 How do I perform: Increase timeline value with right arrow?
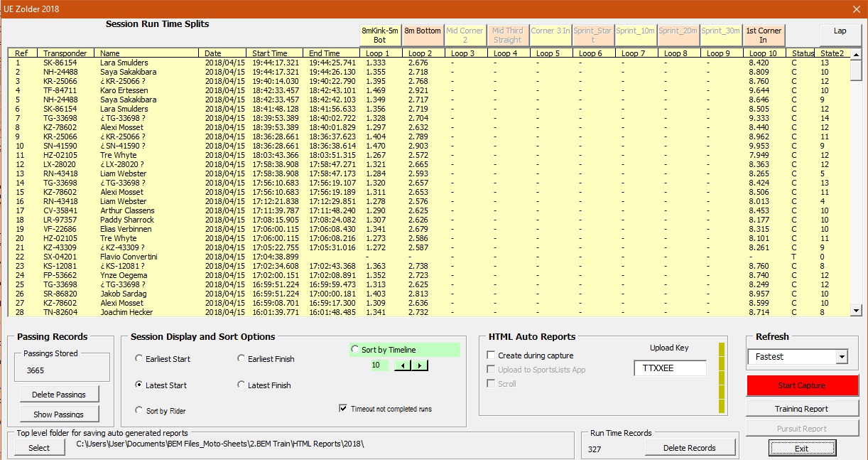[x=420, y=365]
